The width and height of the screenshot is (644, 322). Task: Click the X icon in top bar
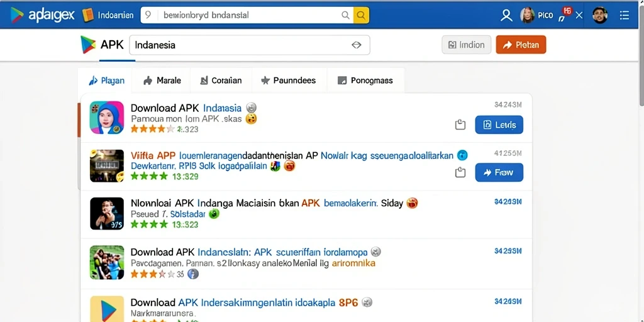579,16
